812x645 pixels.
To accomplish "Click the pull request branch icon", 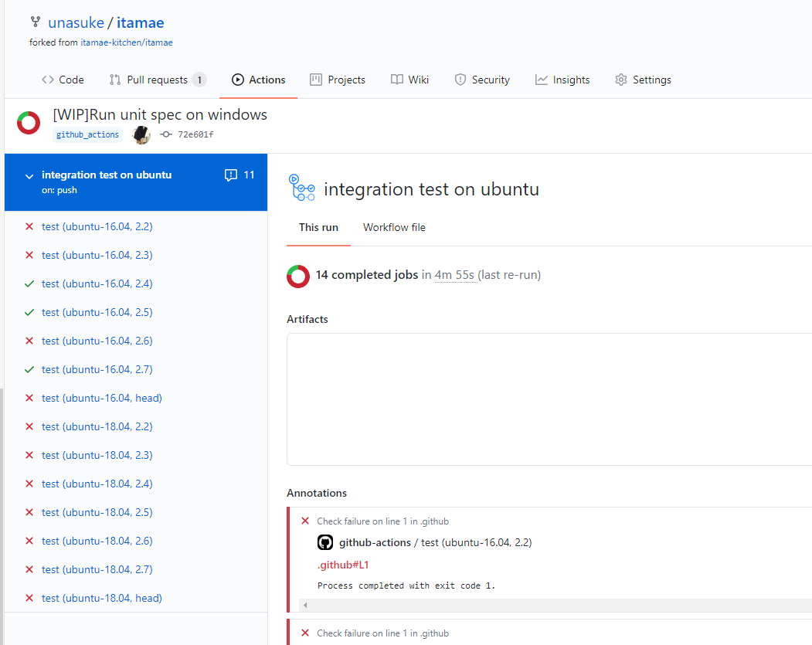I will click(x=115, y=80).
